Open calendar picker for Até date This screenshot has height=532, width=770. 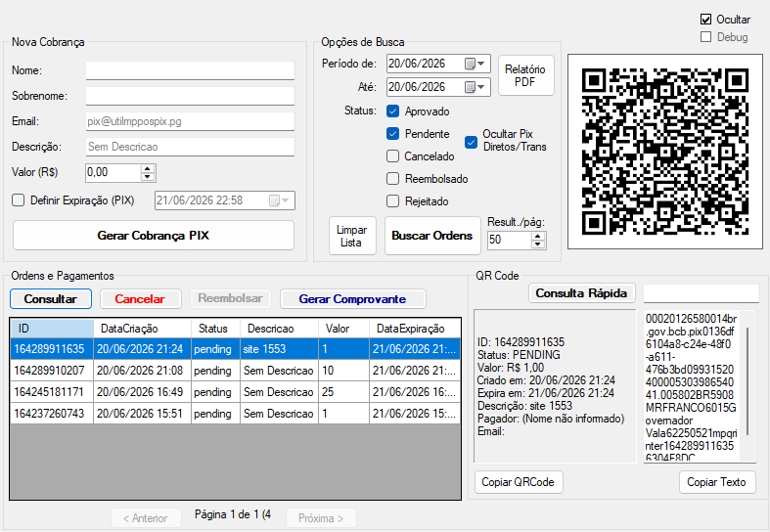click(x=475, y=87)
